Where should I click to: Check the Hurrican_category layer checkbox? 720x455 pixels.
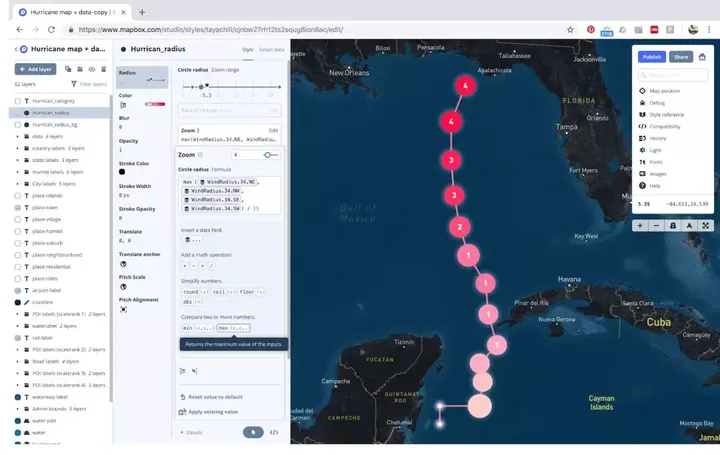18,101
